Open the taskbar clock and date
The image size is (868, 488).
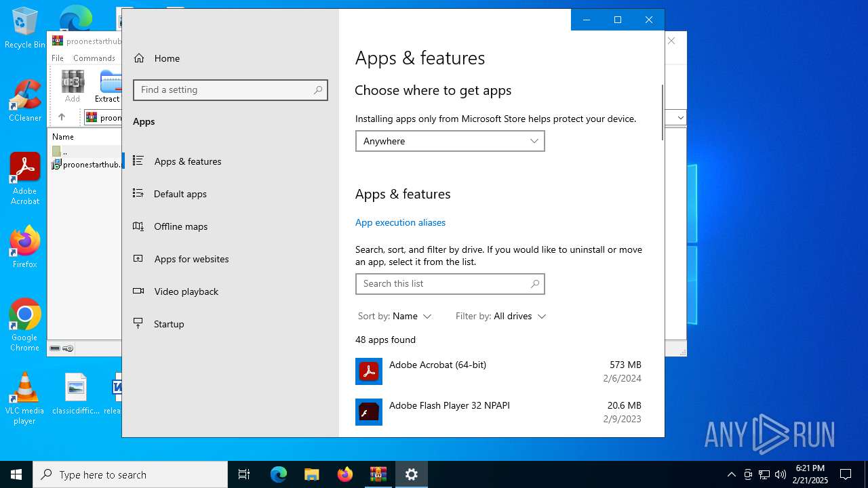[810, 474]
